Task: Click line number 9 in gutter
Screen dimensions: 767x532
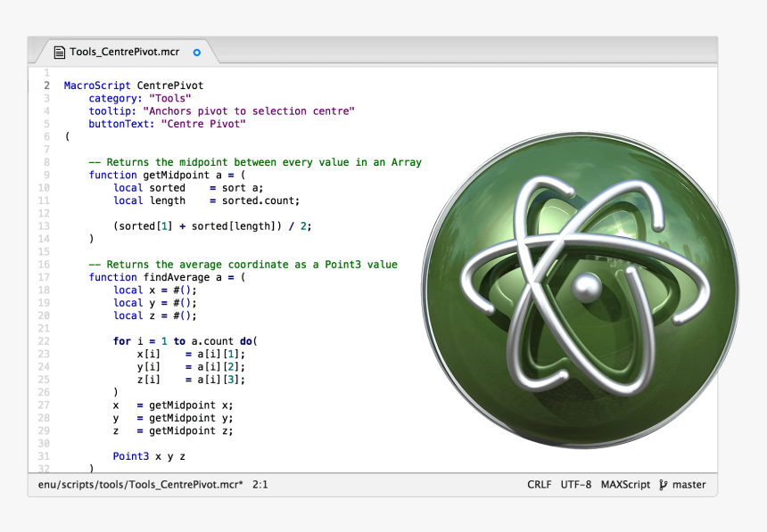Action: click(x=47, y=175)
